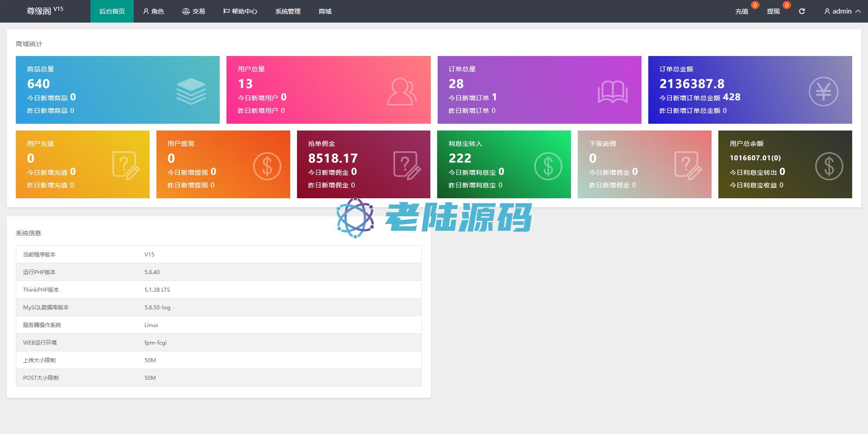Go to the 商城 menu item
The height and width of the screenshot is (434, 868).
coord(325,11)
